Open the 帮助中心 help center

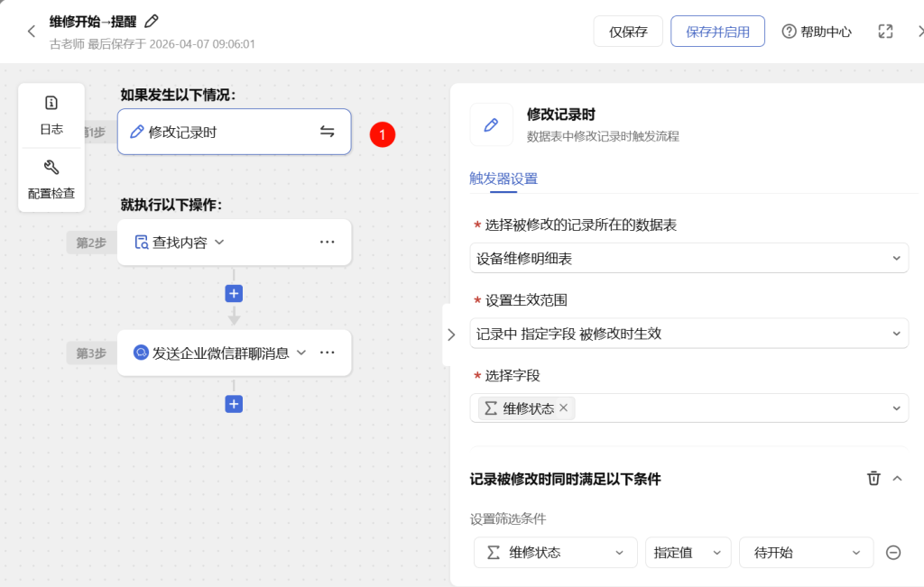(817, 32)
